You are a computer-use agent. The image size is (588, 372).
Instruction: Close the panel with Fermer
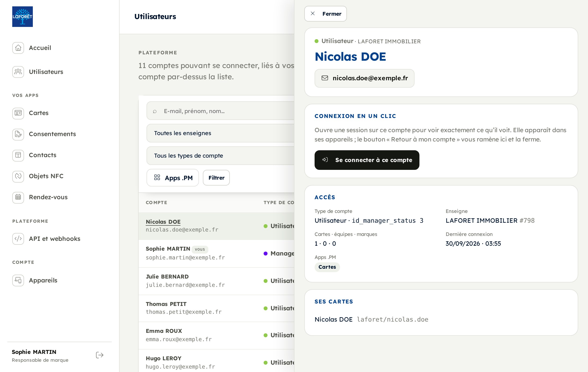click(x=325, y=14)
